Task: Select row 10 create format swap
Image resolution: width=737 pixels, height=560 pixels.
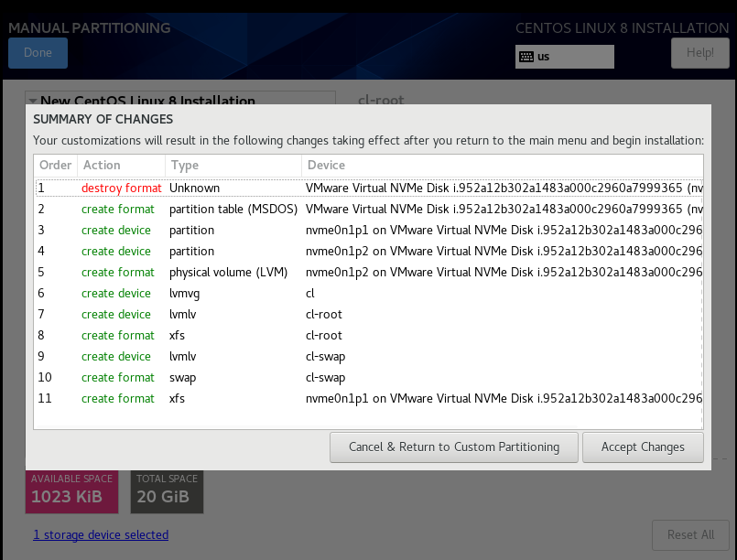Action: coord(368,378)
